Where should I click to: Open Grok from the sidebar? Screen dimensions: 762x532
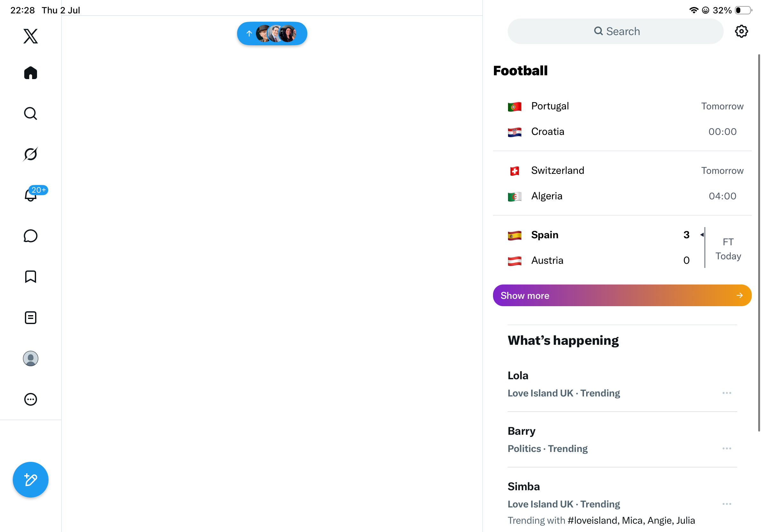pos(31,154)
